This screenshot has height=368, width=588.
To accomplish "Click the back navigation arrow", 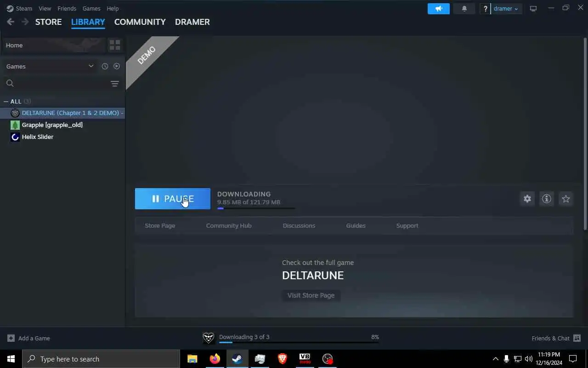I will click(11, 22).
